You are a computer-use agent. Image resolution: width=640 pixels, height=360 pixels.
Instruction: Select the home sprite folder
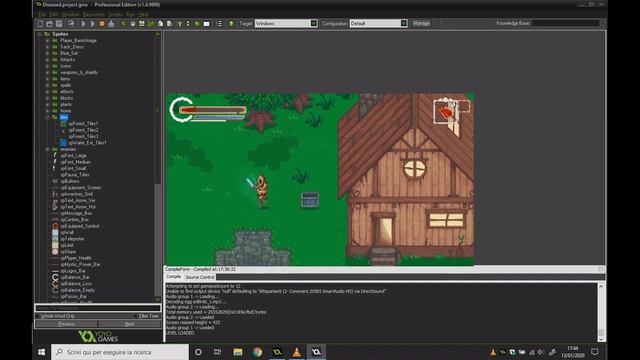[x=65, y=111]
